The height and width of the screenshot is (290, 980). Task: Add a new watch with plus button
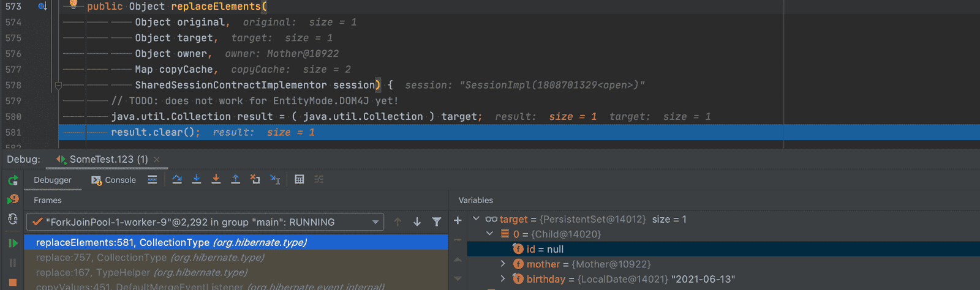pyautogui.click(x=458, y=220)
